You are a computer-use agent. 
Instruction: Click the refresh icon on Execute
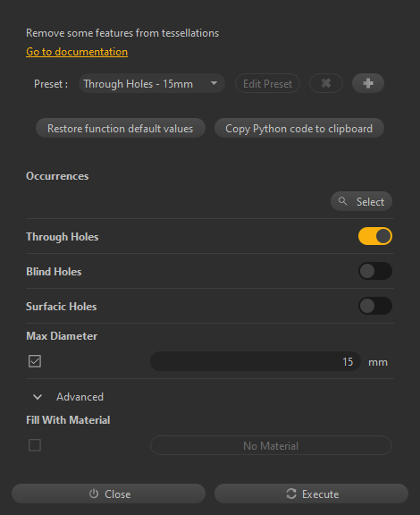pyautogui.click(x=291, y=494)
